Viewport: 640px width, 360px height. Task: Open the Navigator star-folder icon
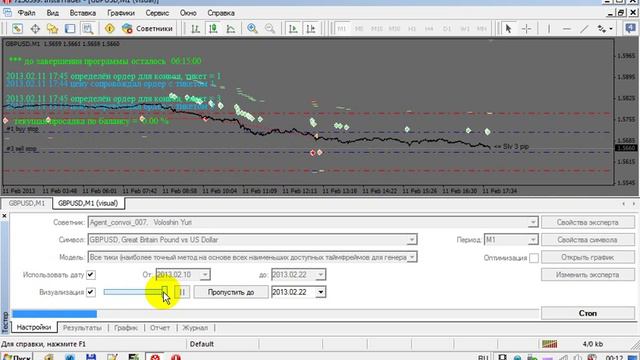(x=53, y=29)
